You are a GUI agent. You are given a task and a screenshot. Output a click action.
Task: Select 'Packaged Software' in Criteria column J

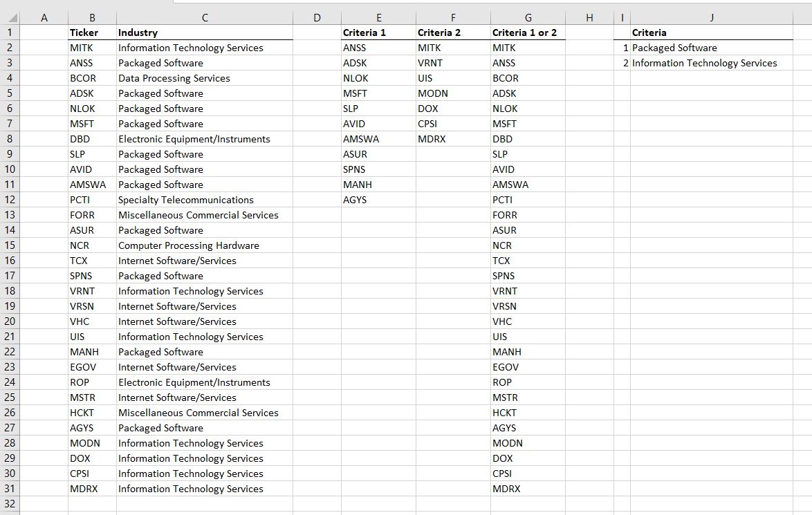click(x=712, y=48)
